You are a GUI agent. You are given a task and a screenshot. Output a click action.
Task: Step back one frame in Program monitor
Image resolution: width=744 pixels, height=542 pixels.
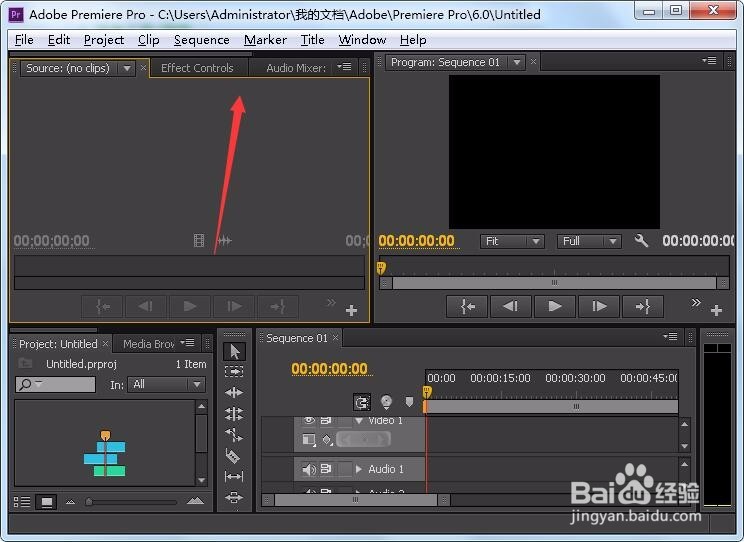511,307
